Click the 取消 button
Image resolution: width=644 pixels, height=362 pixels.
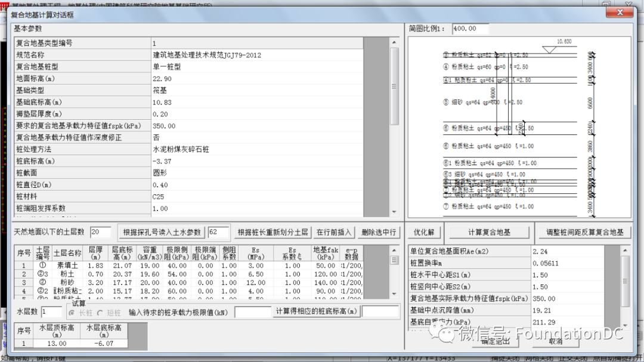(x=555, y=342)
